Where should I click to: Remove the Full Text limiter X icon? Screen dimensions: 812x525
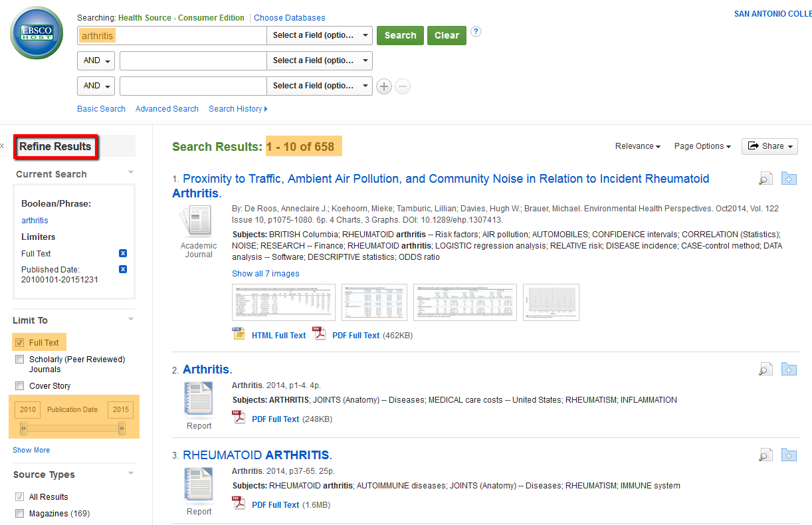pyautogui.click(x=123, y=253)
